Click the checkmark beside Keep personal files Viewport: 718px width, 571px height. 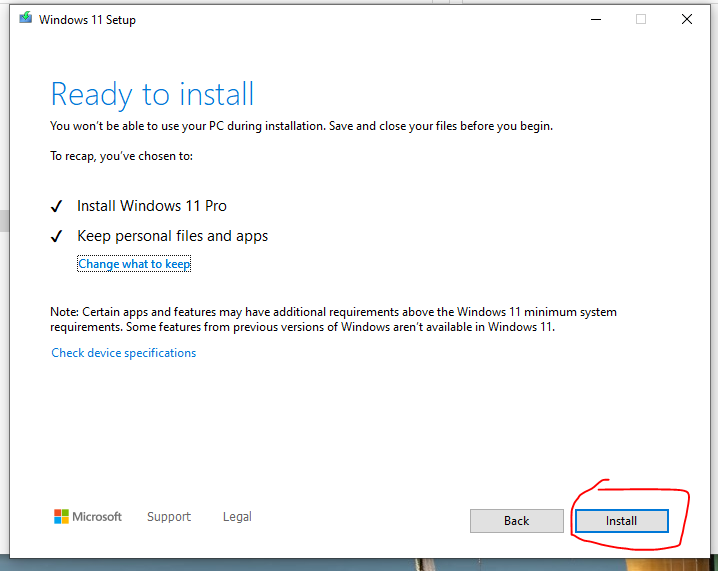tap(57, 237)
